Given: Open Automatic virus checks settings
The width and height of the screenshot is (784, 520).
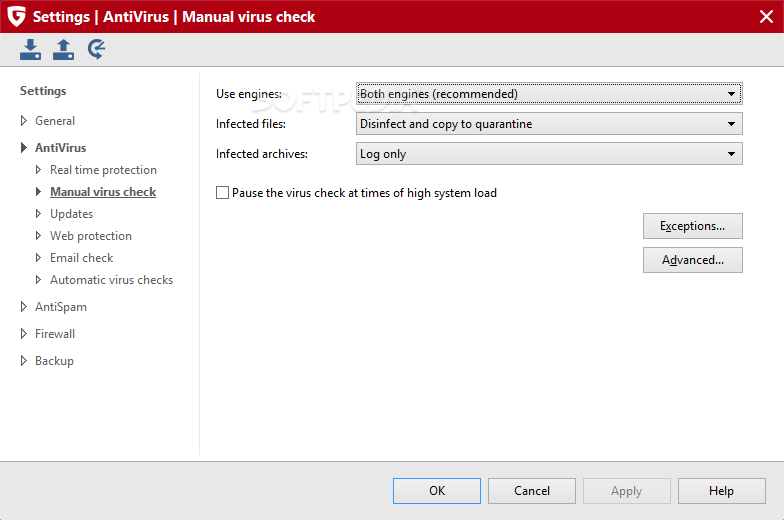Looking at the screenshot, I should [112, 280].
